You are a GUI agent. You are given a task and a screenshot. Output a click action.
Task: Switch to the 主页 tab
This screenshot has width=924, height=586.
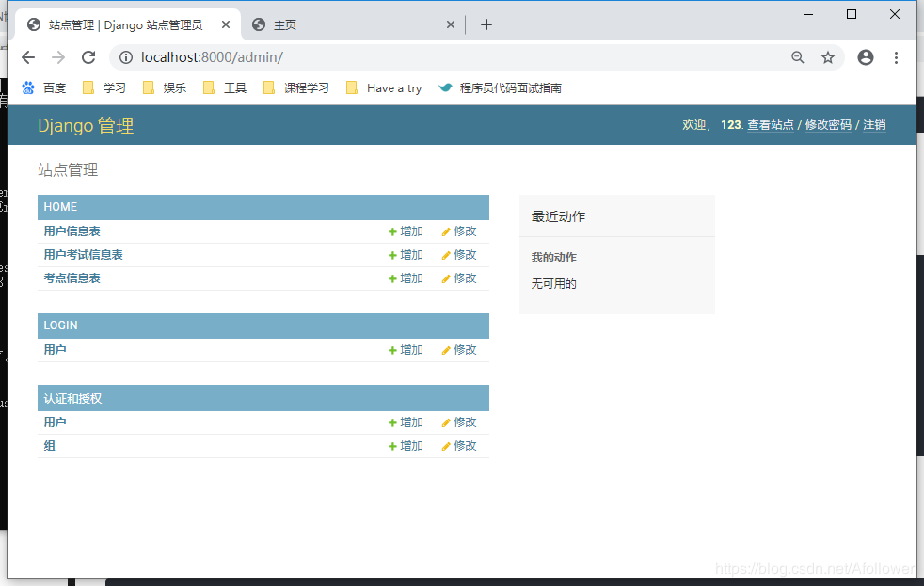click(354, 24)
